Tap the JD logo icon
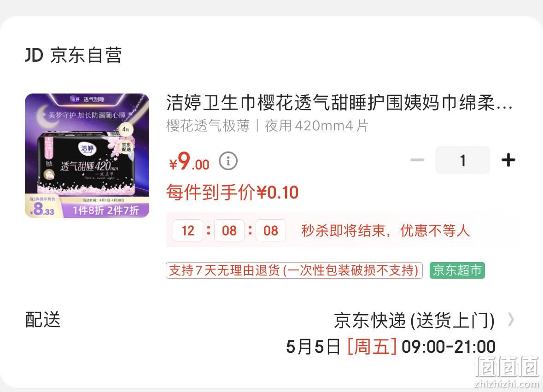This screenshot has height=392, width=543. coord(34,55)
